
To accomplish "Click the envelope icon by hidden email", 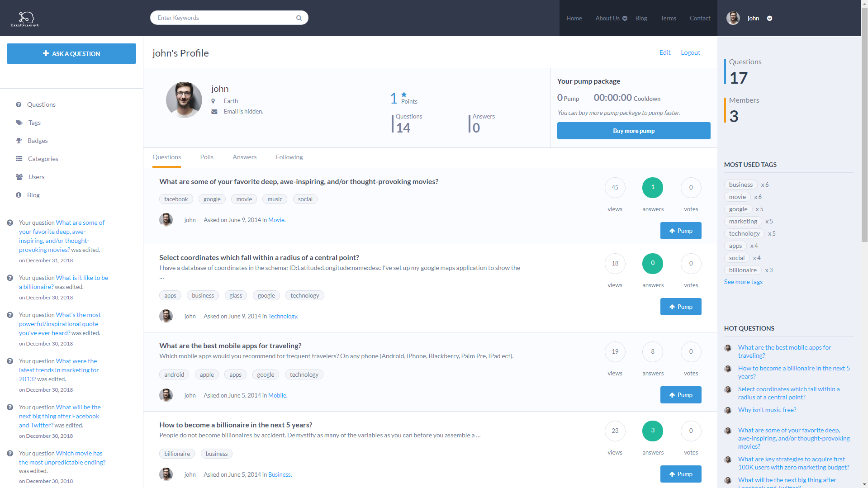I will pos(214,112).
